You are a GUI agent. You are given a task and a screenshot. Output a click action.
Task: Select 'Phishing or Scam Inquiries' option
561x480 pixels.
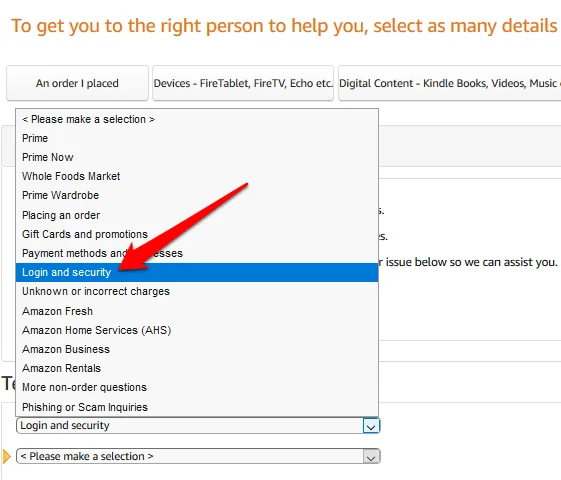click(x=197, y=407)
